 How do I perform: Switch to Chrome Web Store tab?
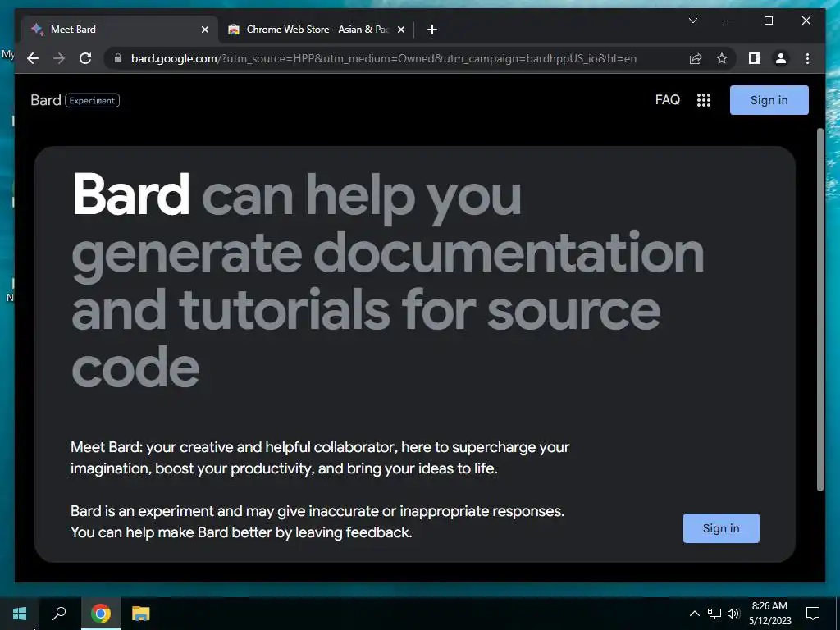point(316,30)
